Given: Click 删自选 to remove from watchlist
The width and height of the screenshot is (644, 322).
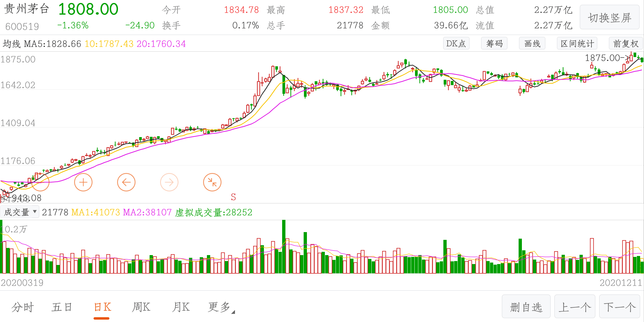Looking at the screenshot, I should click(x=526, y=307).
